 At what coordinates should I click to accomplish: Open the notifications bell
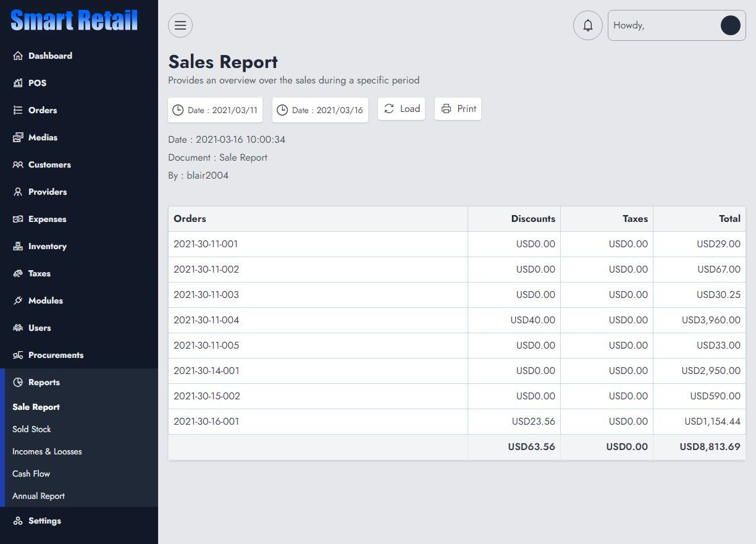[587, 25]
